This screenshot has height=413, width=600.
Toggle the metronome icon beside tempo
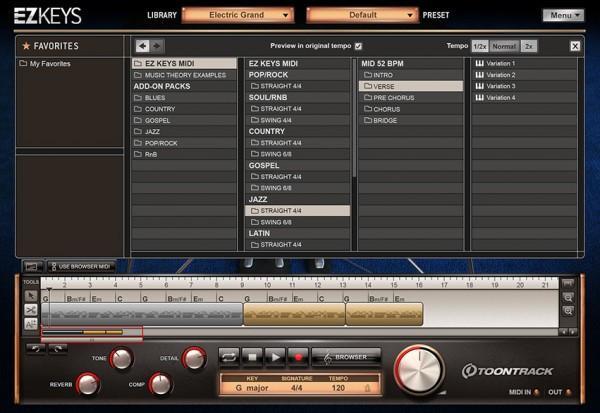(367, 388)
